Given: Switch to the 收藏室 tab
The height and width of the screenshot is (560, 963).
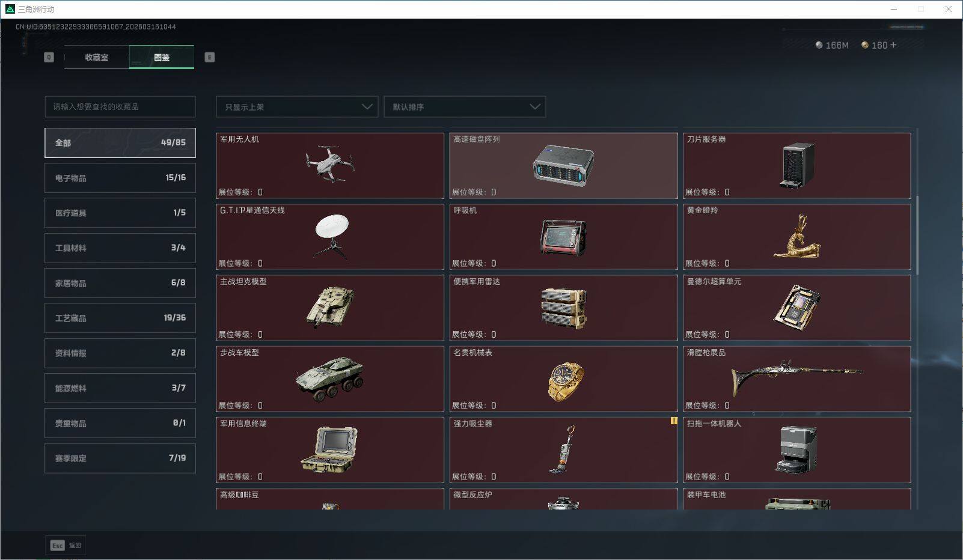Looking at the screenshot, I should pos(96,57).
